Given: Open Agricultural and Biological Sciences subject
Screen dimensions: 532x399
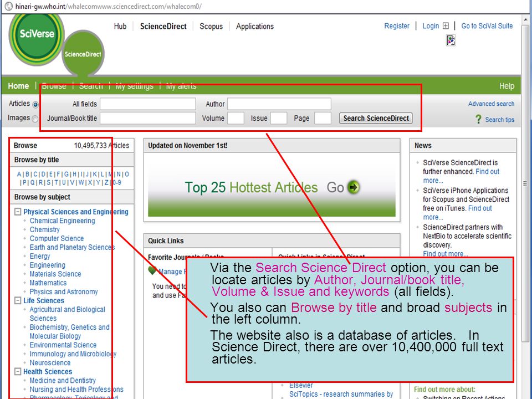Looking at the screenshot, I should (67, 314).
